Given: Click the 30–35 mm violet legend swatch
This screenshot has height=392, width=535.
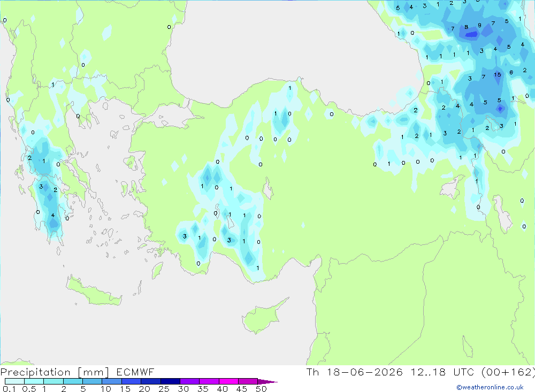Looking at the screenshot, I should [189, 381].
